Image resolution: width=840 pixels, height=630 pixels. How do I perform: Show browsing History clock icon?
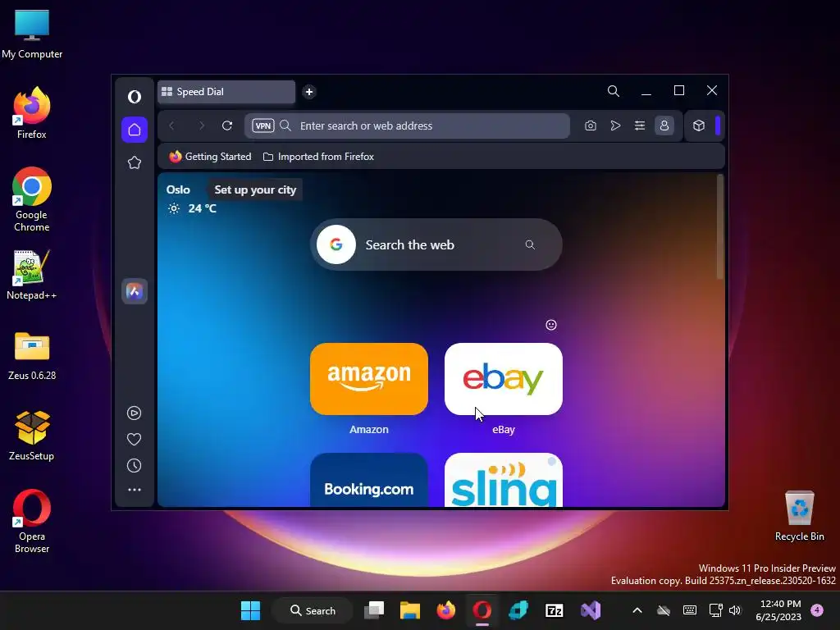(134, 466)
